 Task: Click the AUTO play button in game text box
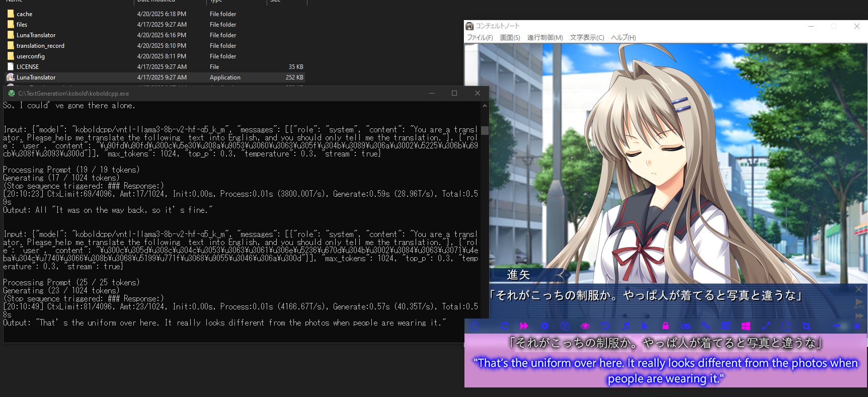(x=859, y=303)
